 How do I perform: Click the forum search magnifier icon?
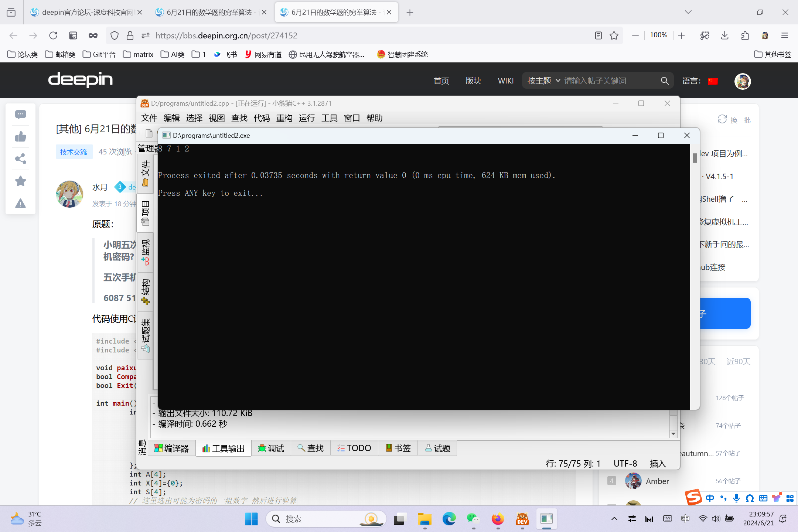665,81
